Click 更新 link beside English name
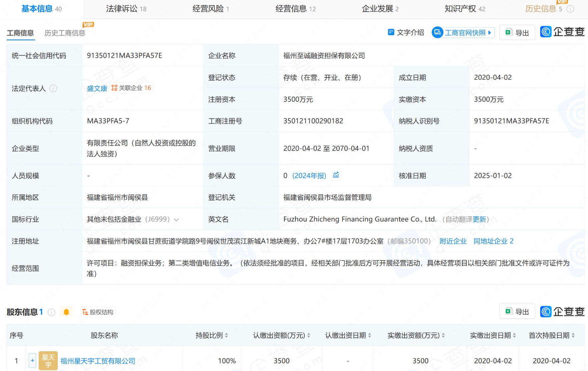The height and width of the screenshot is (371, 588). 479,219
